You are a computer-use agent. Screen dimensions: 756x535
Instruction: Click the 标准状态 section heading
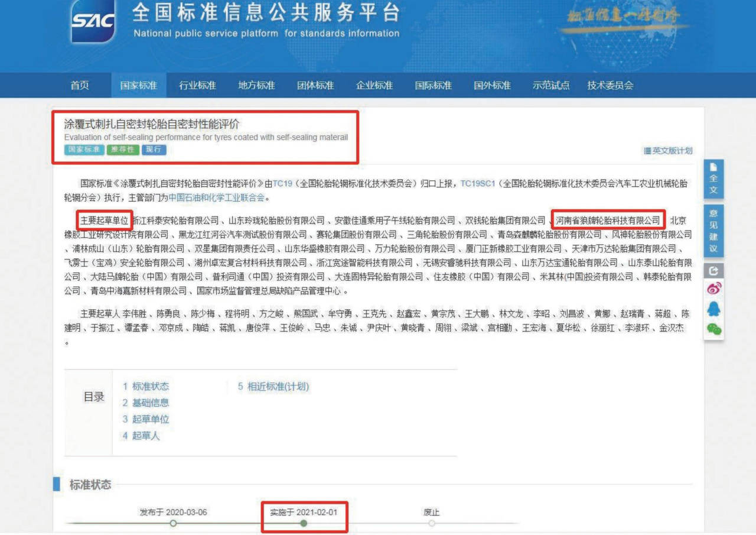click(x=90, y=485)
